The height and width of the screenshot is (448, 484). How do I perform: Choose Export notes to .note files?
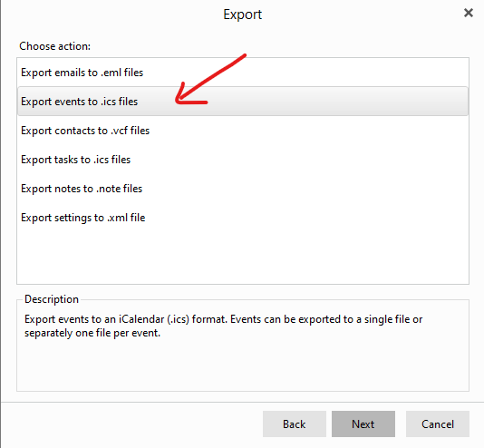click(243, 189)
